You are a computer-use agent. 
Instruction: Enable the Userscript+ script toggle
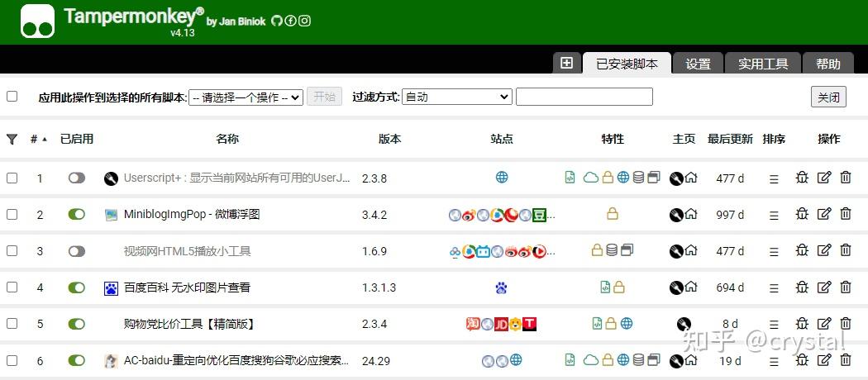click(x=77, y=178)
